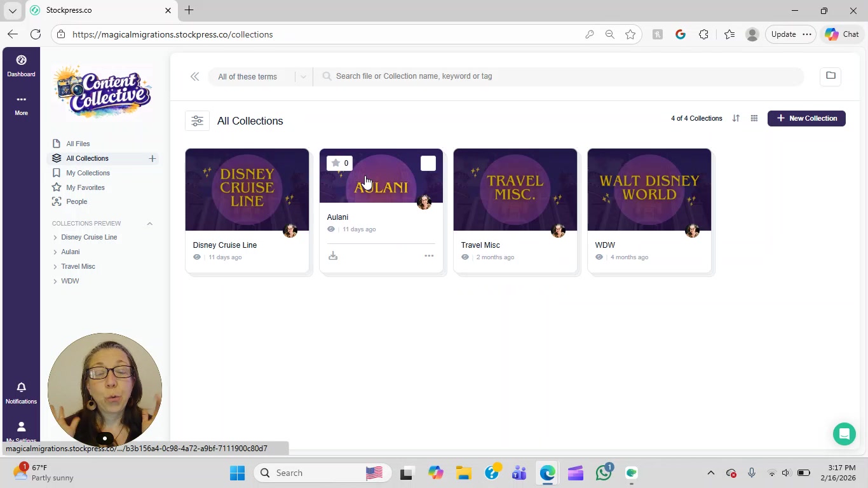Toggle visibility eye on WDW card
868x488 pixels.
tap(599, 257)
